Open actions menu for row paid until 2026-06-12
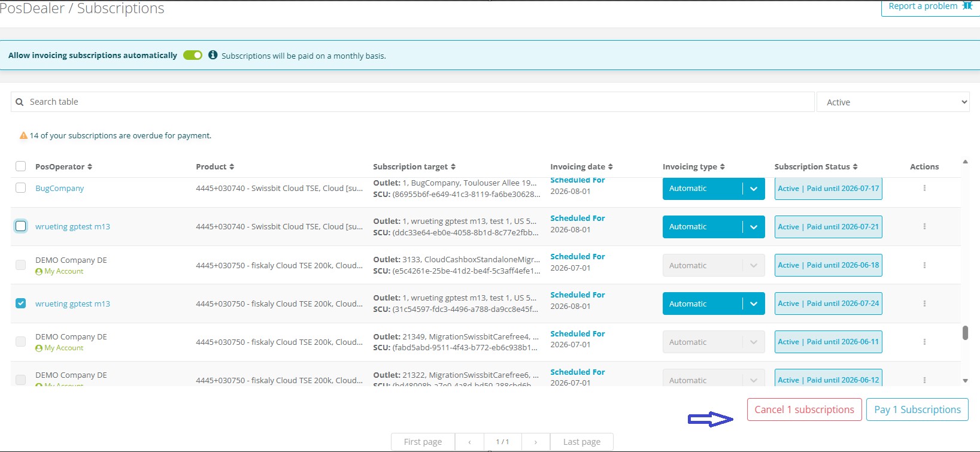The width and height of the screenshot is (980, 452). (924, 380)
